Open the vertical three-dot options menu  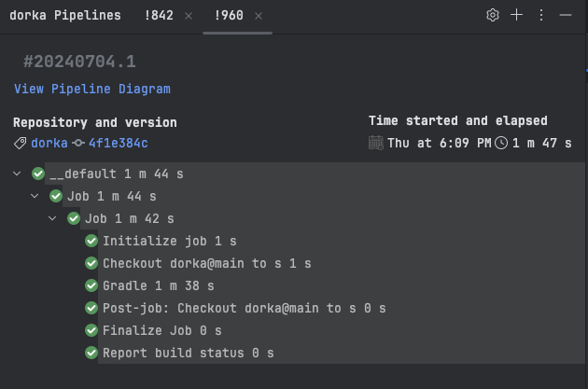[541, 15]
